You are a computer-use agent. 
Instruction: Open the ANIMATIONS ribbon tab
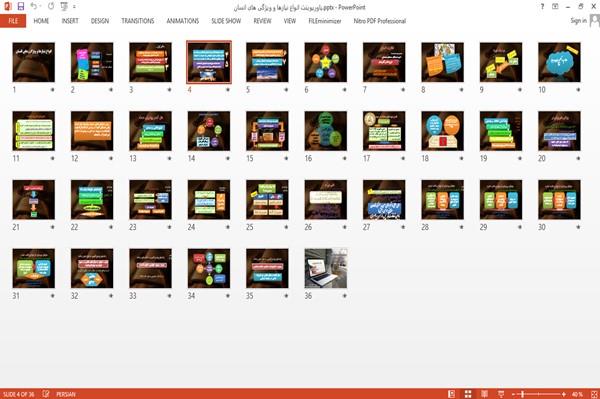(x=183, y=21)
